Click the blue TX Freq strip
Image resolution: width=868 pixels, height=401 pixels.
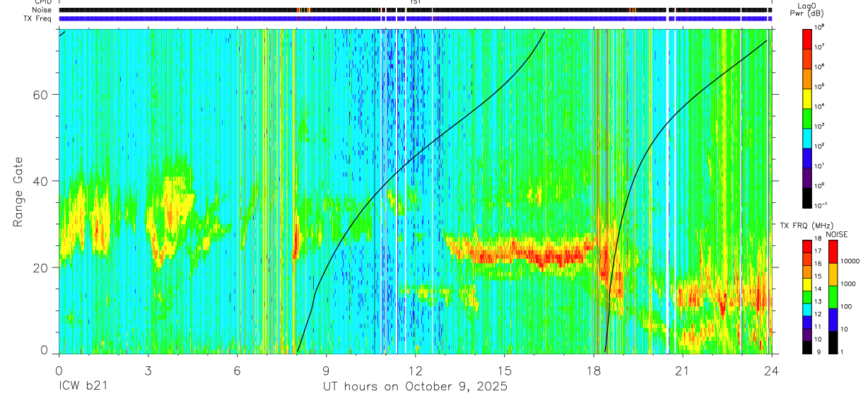click(x=415, y=18)
